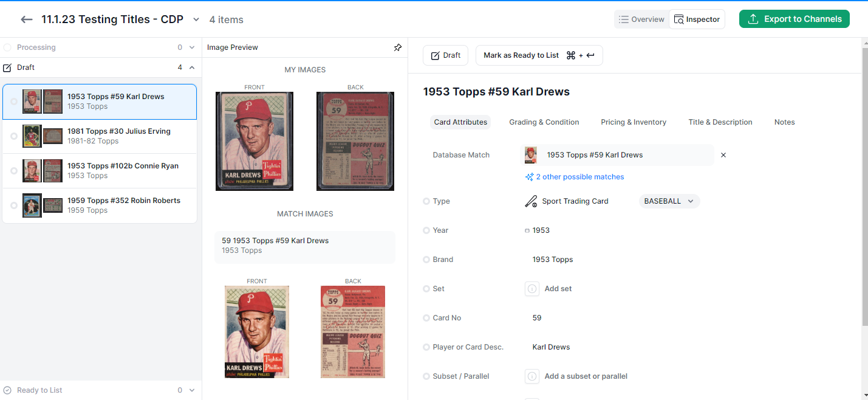
Task: Collapse the Draft section chevron
Action: click(x=192, y=67)
